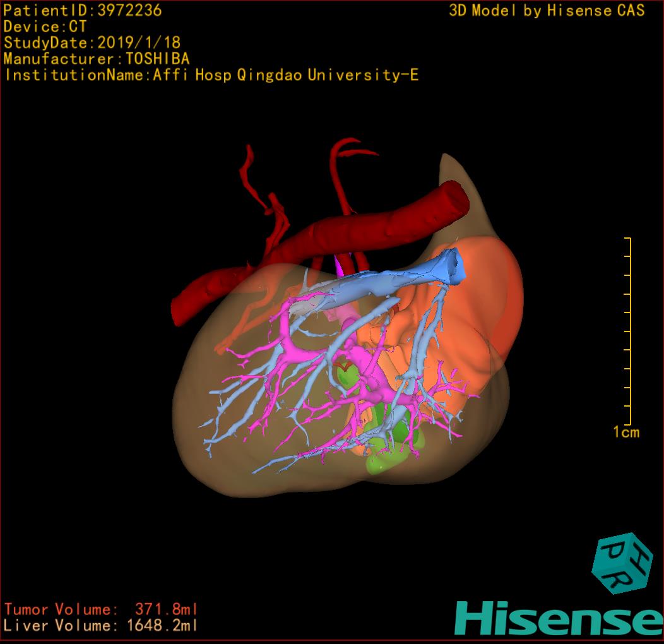This screenshot has width=664, height=644.
Task: Click the PatientID:3972236 text
Action: coord(83,10)
